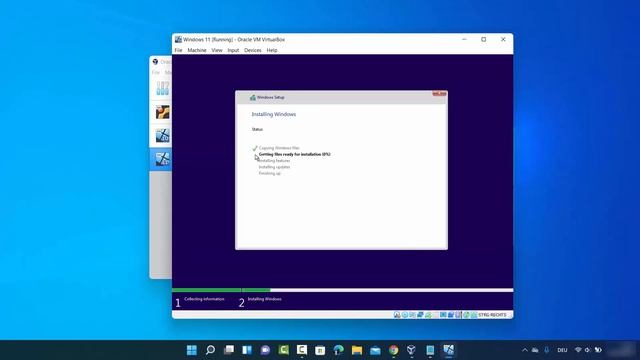Click the battery tray icon

coord(598,350)
